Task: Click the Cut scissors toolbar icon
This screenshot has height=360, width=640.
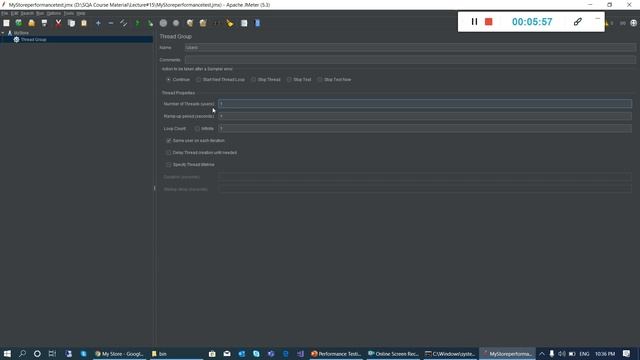Action: click(58, 23)
